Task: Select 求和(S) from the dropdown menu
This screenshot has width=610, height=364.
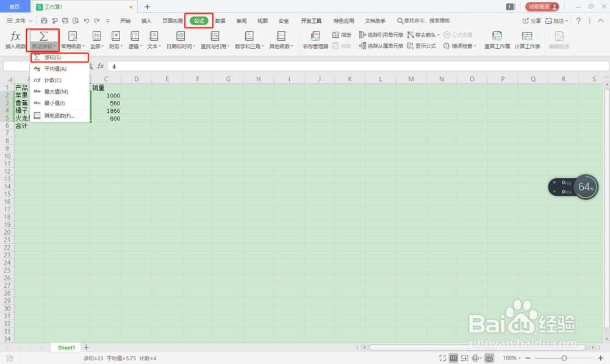Action: (60, 57)
